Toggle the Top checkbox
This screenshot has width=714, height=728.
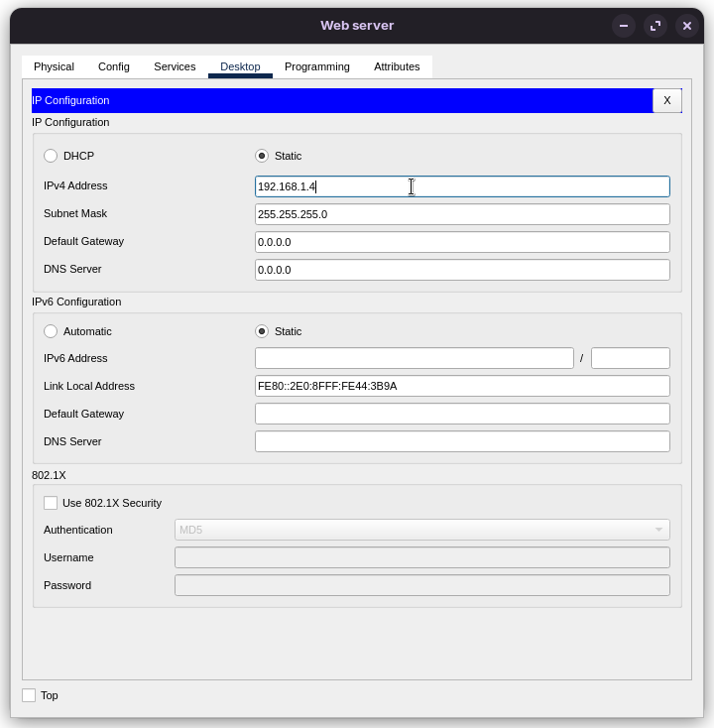(x=29, y=695)
